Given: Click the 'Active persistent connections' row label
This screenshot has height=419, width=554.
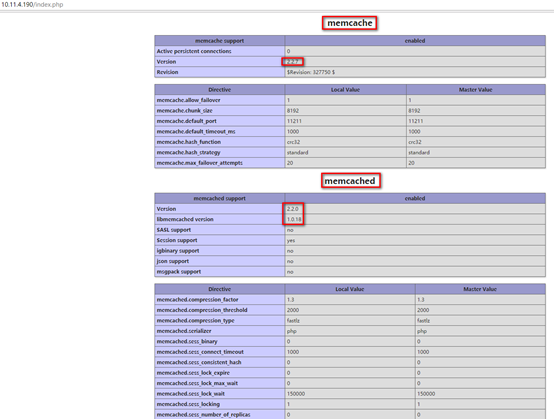Looking at the screenshot, I should [x=194, y=51].
